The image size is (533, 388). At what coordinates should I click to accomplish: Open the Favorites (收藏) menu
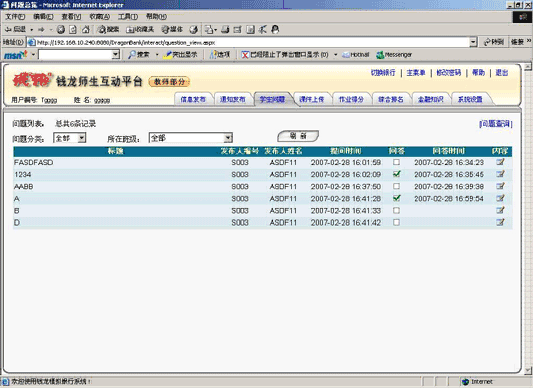pyautogui.click(x=100, y=17)
